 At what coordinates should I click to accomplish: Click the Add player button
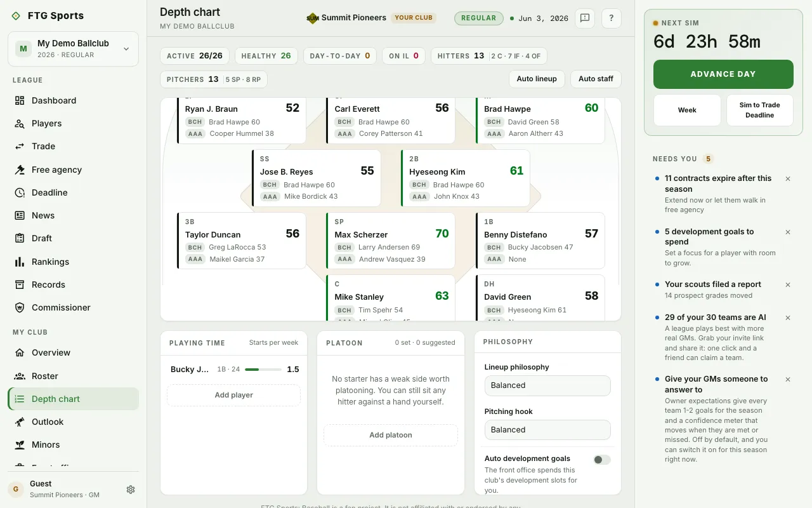[x=233, y=395]
